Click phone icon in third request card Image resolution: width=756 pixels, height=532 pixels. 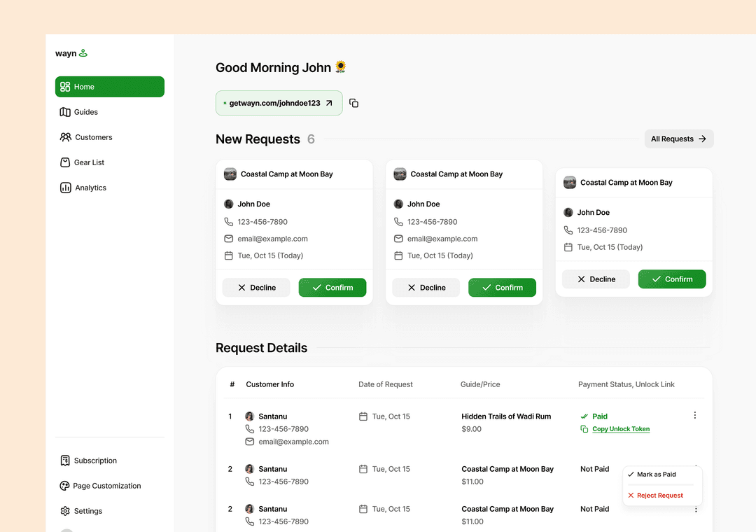568,230
